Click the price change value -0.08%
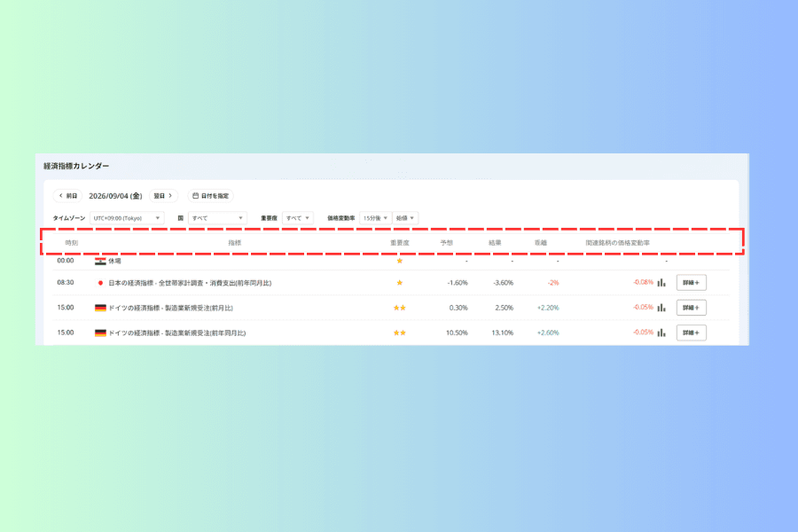Screen dimensions: 798x532 644,282
